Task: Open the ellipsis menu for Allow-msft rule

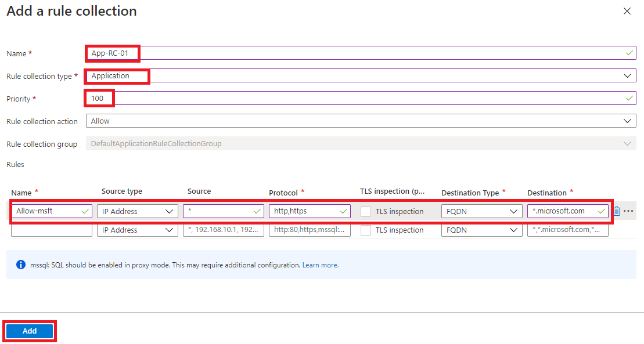Action: click(628, 211)
